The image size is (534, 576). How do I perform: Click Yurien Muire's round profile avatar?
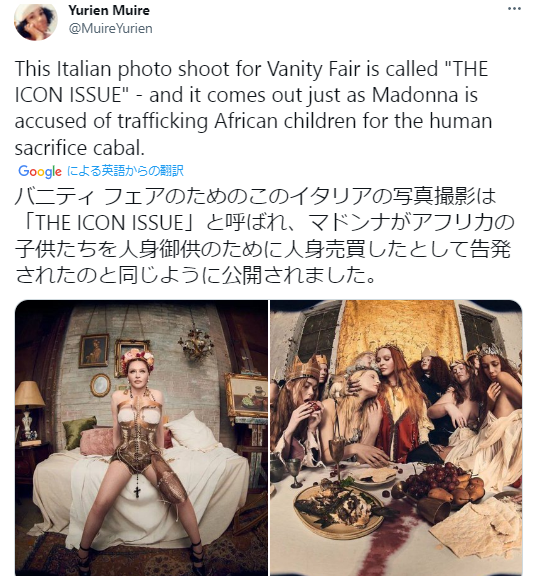click(x=36, y=21)
